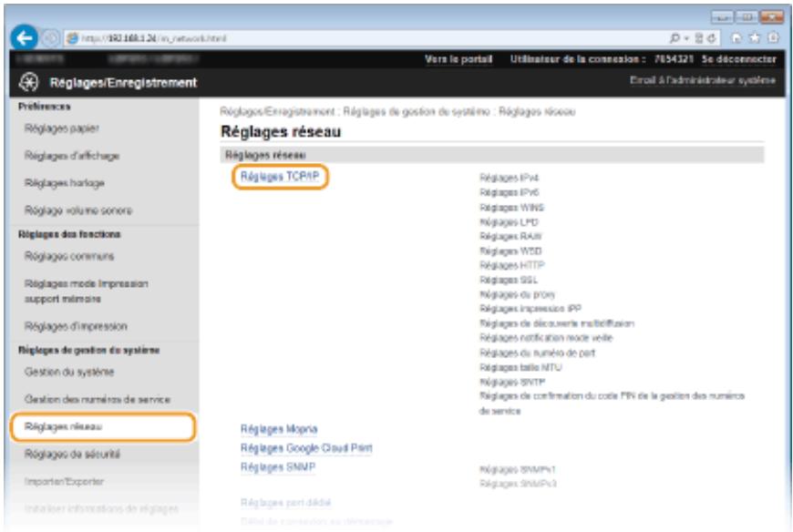Click the Réglages SNMPv3 text
Viewport: 793px width, 532px height.
(x=518, y=484)
